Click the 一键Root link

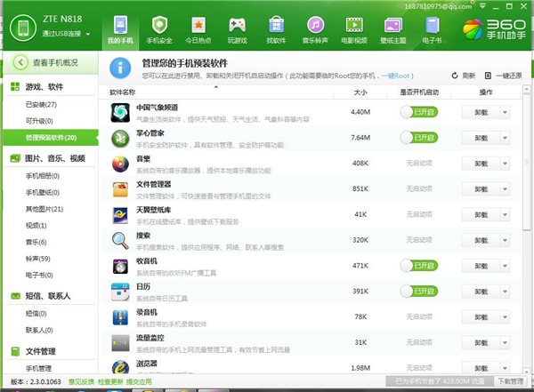[396, 76]
